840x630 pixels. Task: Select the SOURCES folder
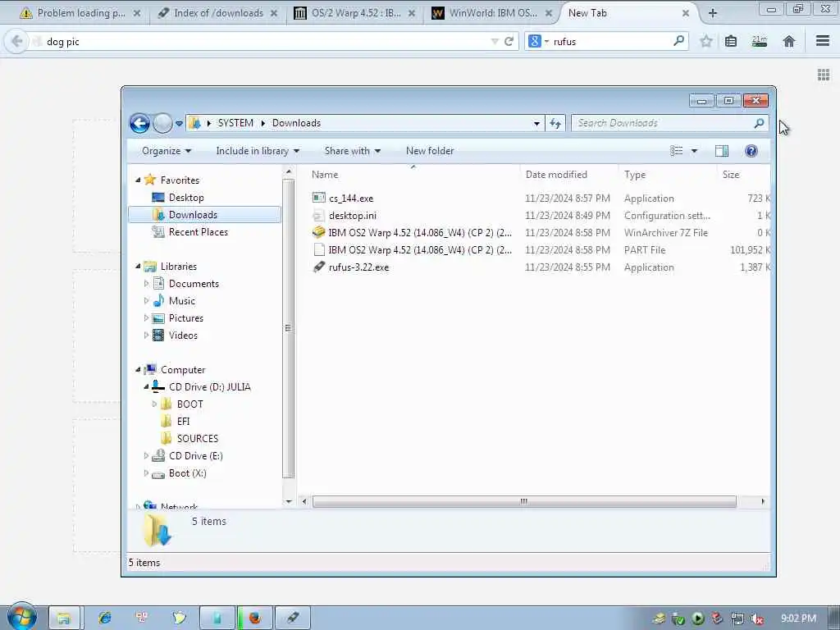pyautogui.click(x=197, y=439)
